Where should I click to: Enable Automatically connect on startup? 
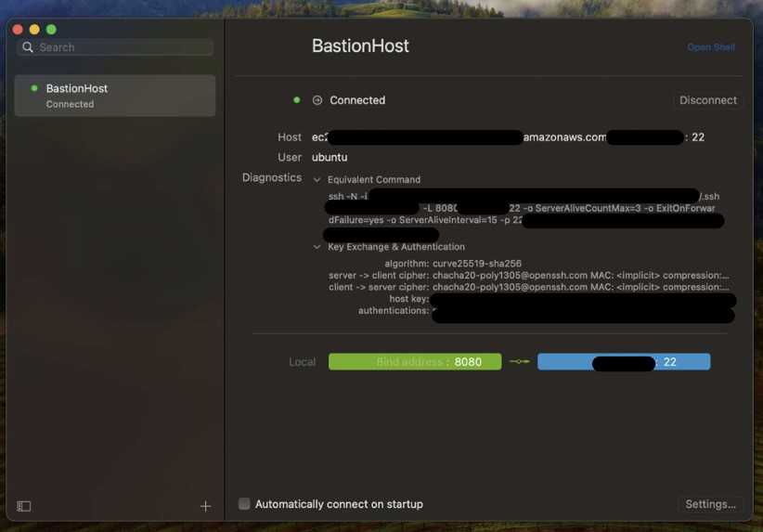click(244, 504)
